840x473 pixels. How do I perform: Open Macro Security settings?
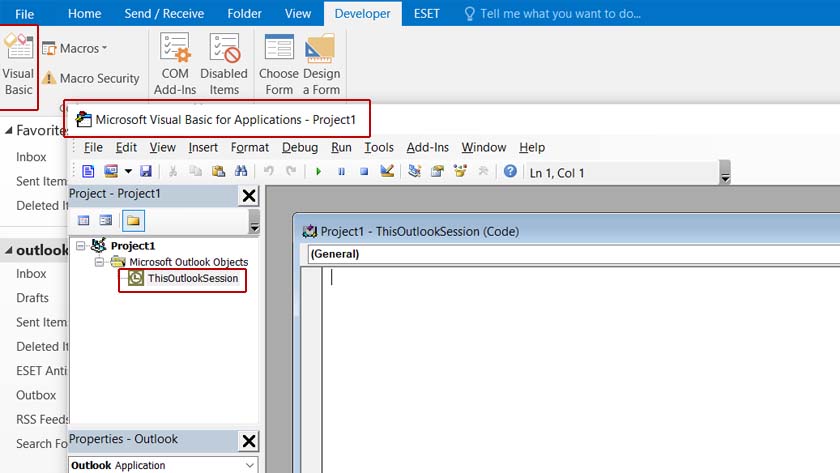coord(91,78)
